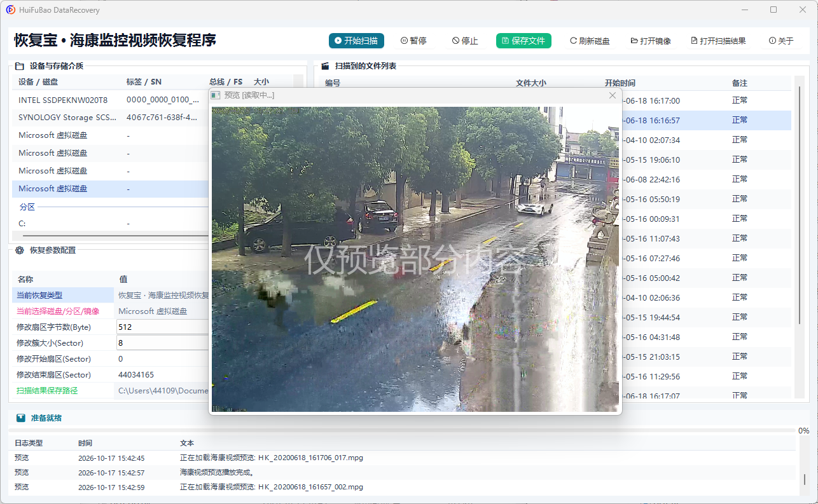Viewport: 818px width, 504px height.
Task: Start scanning with 开始扫描
Action: click(x=356, y=41)
